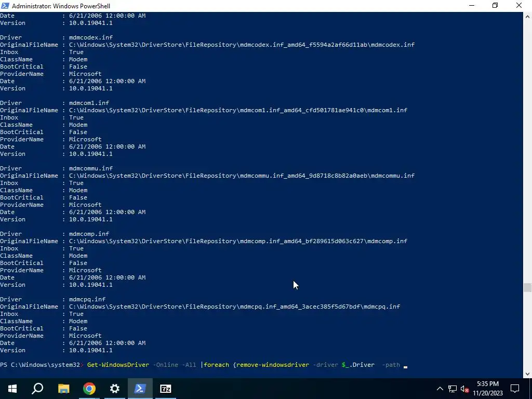Click the PowerShell icon in title bar
Viewport: 532px width, 399px height.
pos(5,6)
